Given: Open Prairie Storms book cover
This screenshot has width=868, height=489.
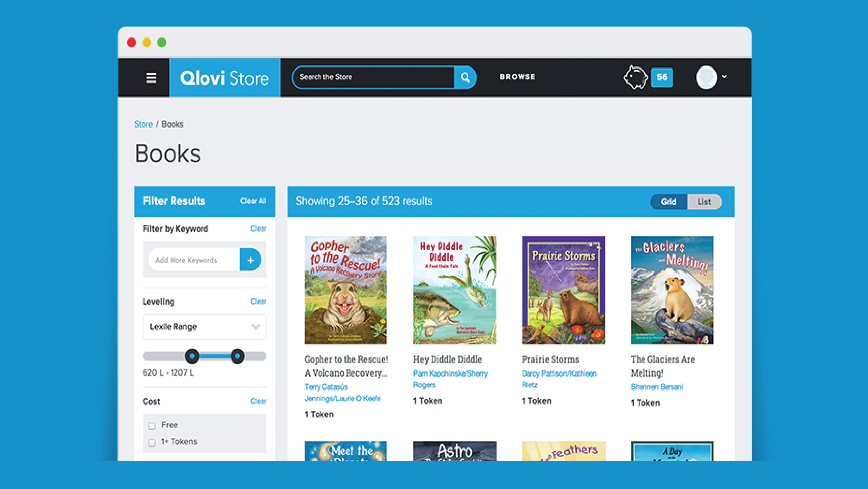Looking at the screenshot, I should [x=563, y=290].
